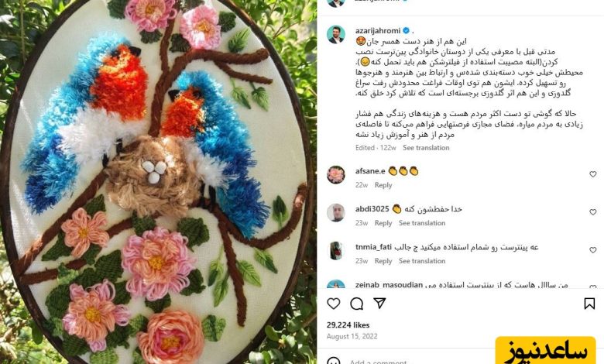Save post using the bookmark icon

click(589, 304)
